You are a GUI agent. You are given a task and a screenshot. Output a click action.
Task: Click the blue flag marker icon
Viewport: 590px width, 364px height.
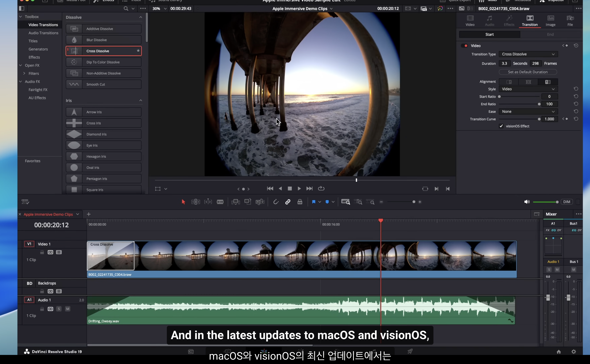pyautogui.click(x=314, y=202)
